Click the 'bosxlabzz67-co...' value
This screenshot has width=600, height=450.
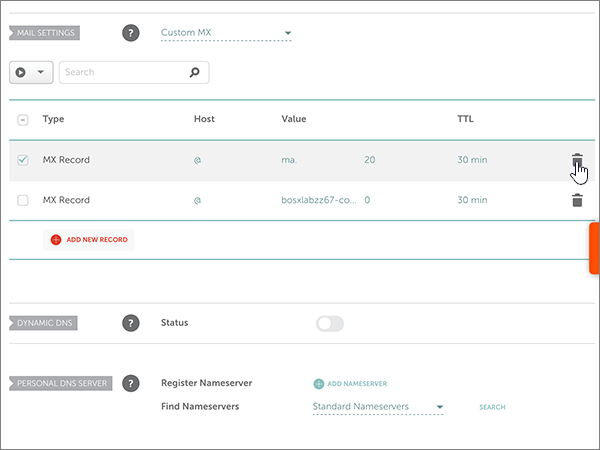click(319, 200)
